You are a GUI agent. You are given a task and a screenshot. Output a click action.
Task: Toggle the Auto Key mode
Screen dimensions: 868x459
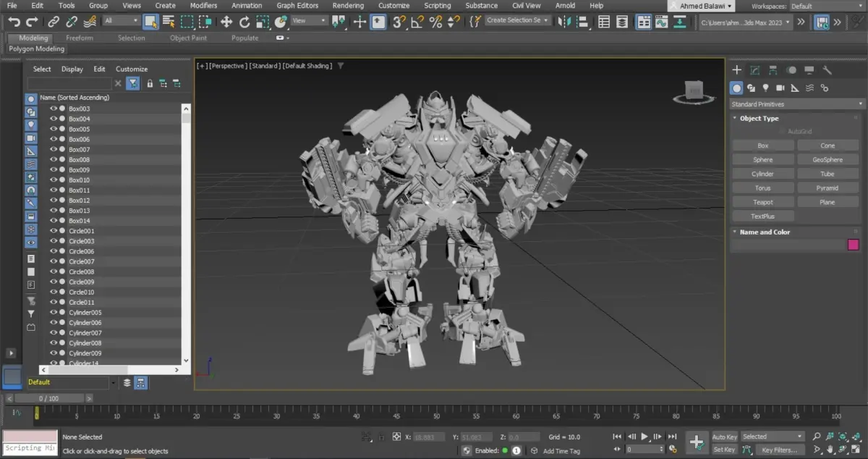[724, 437]
